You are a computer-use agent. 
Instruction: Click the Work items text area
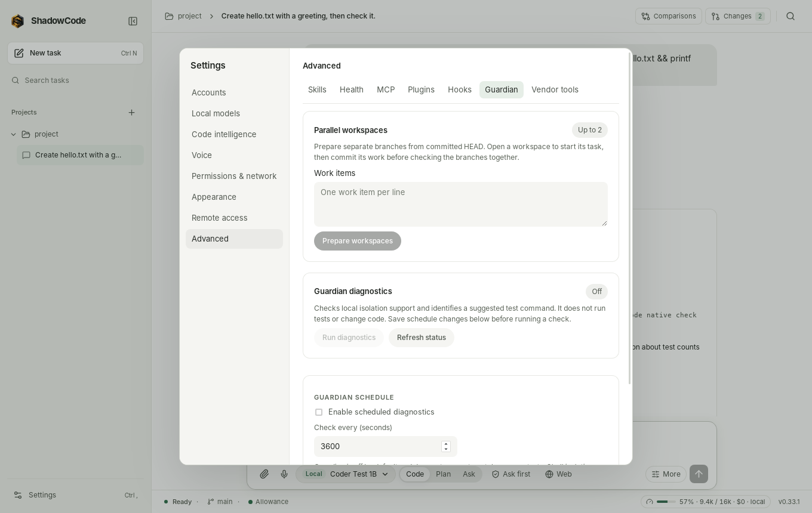pyautogui.click(x=461, y=204)
